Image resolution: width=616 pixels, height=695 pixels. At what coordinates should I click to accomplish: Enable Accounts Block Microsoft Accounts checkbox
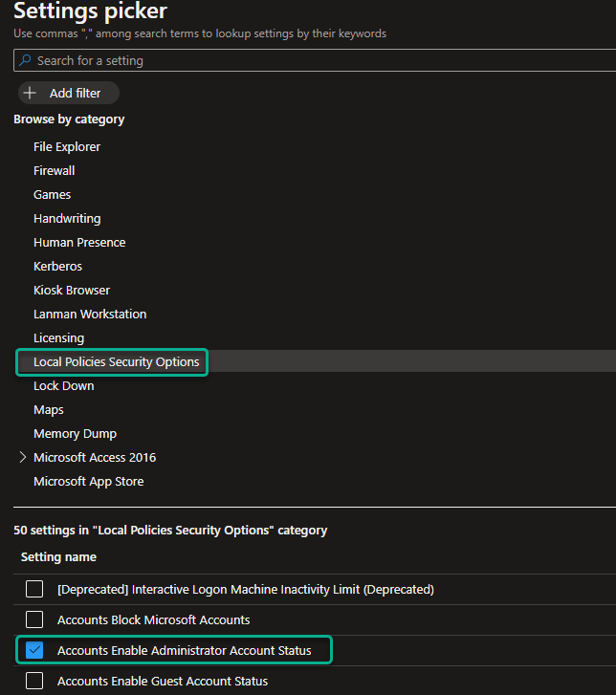click(x=34, y=619)
